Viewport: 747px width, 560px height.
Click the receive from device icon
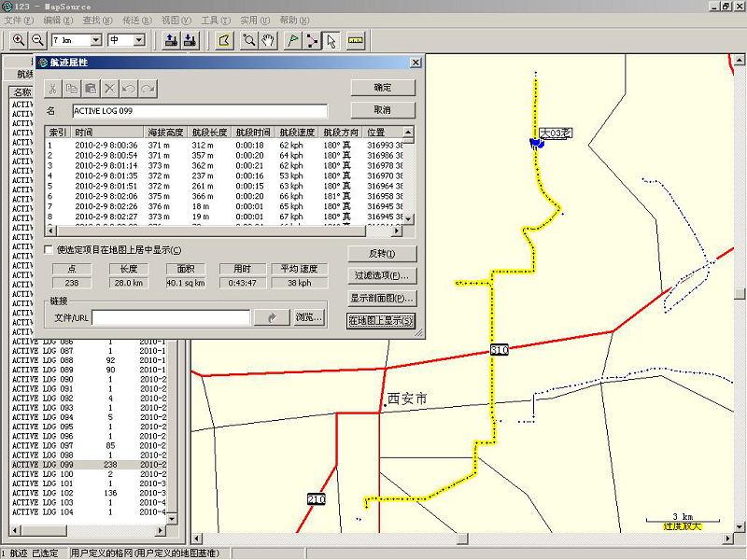point(190,40)
